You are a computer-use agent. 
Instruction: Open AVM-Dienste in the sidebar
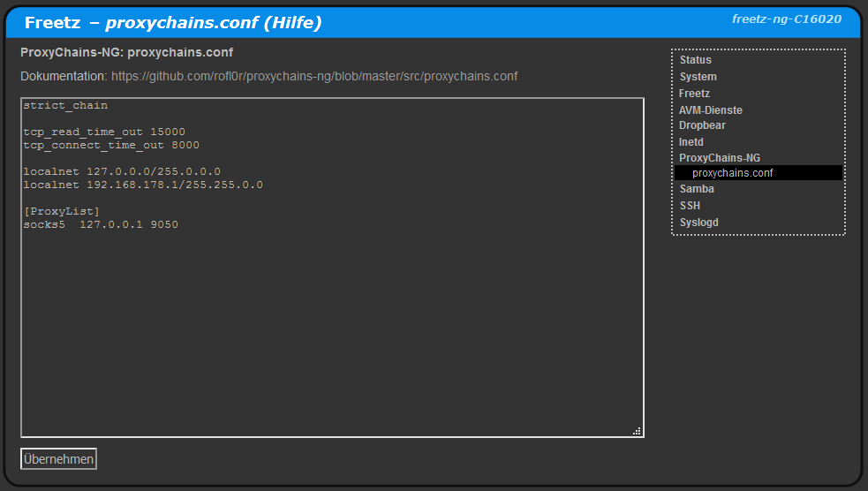(x=710, y=110)
